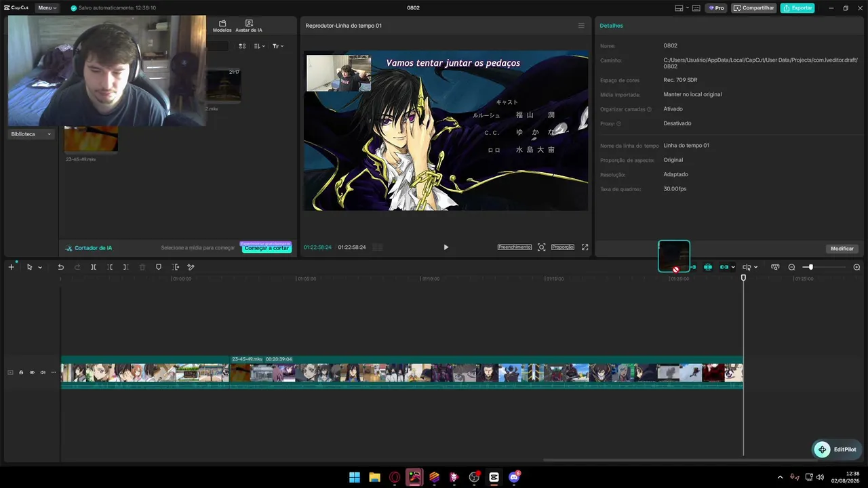Open main track more options (three dots)

54,372
